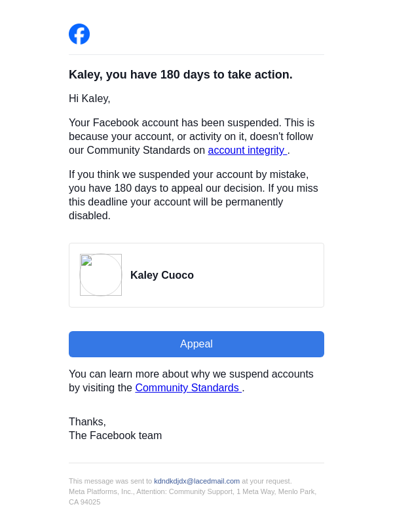Click the heading about 180 days
Image resolution: width=393 pixels, height=532 pixels.
(181, 75)
